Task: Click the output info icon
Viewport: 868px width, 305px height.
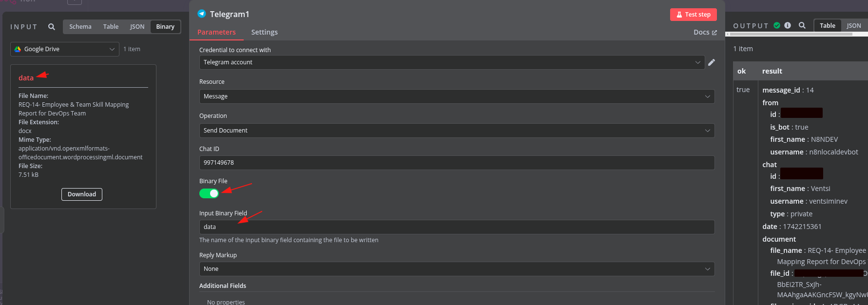Action: (788, 25)
